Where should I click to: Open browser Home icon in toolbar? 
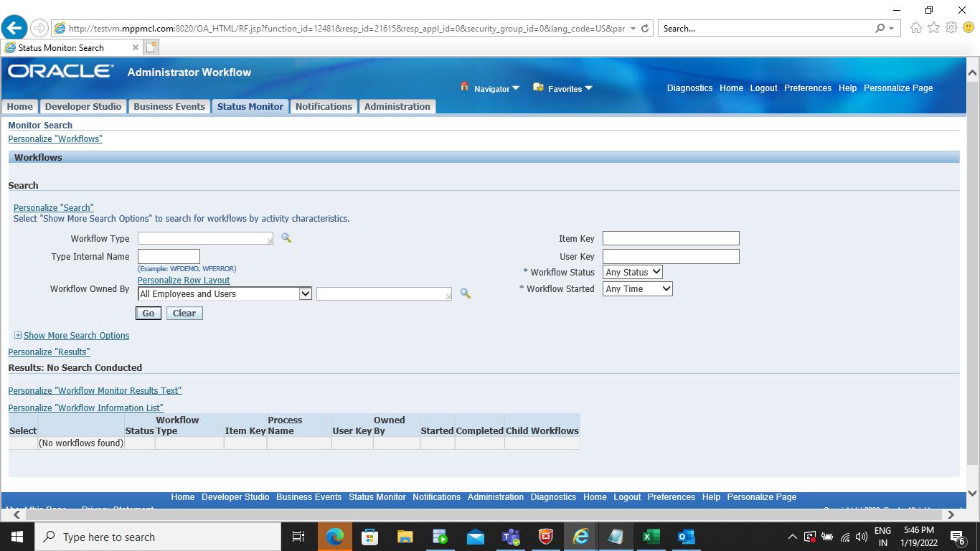tap(916, 28)
